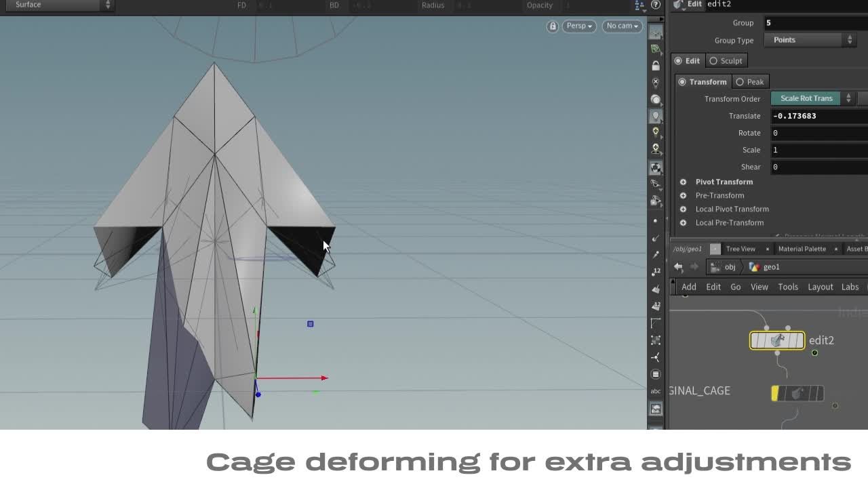Image resolution: width=868 pixels, height=488 pixels.
Task: Click the Translate value field
Action: [x=819, y=116]
